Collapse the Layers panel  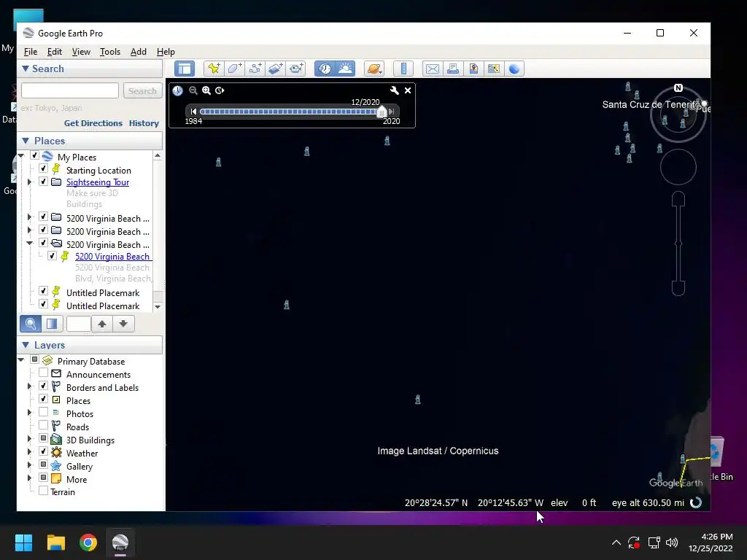[x=26, y=345]
